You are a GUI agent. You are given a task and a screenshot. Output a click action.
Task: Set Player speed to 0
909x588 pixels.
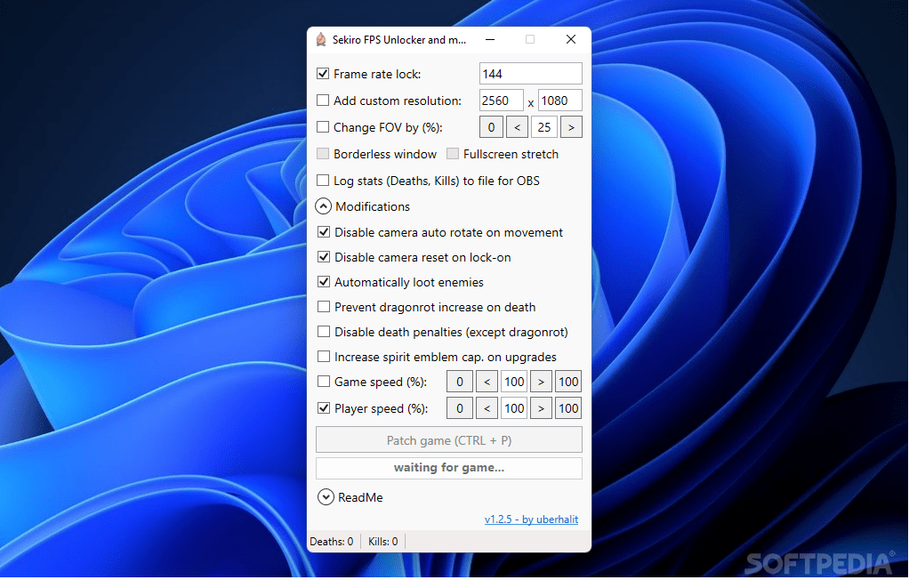[x=460, y=408]
